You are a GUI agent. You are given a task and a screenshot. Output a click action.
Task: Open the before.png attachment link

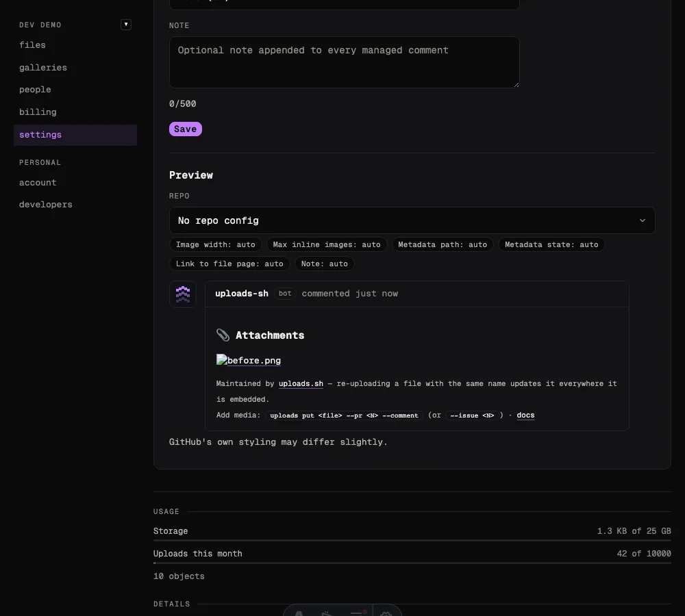(x=254, y=361)
